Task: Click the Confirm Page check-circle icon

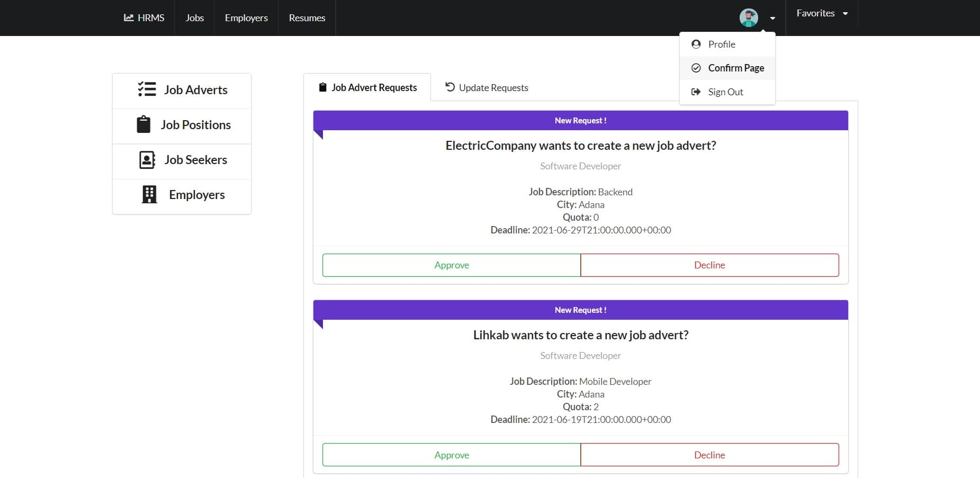Action: pos(696,68)
